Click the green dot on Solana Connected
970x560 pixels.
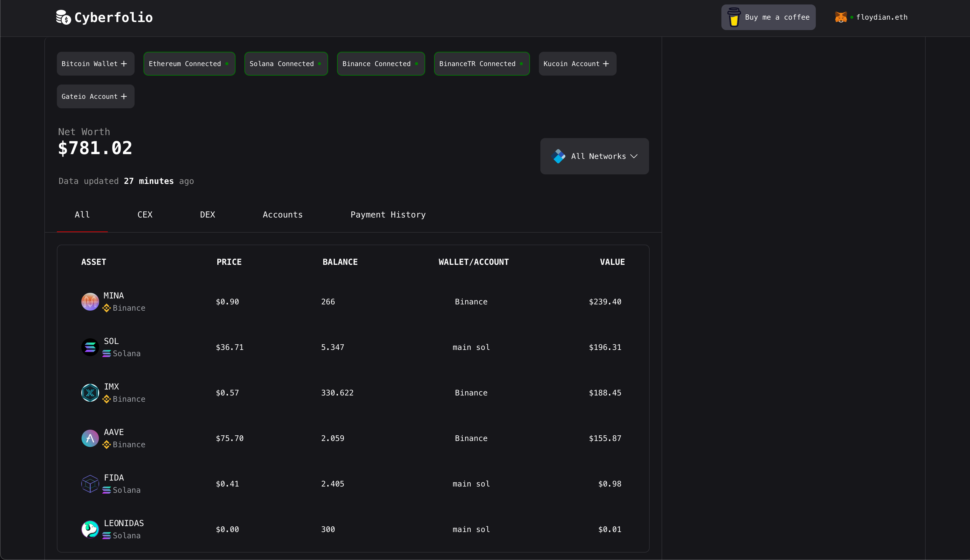click(320, 64)
